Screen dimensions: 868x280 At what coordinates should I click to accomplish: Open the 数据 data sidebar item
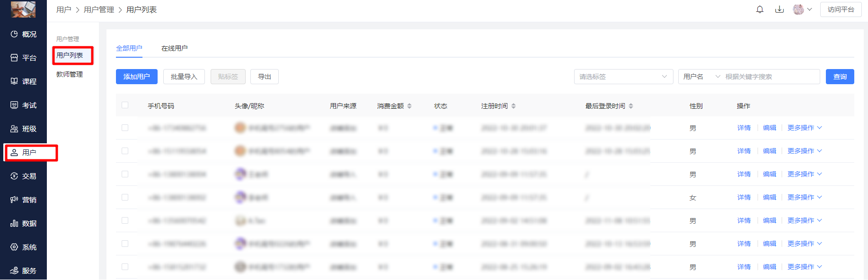coord(23,223)
